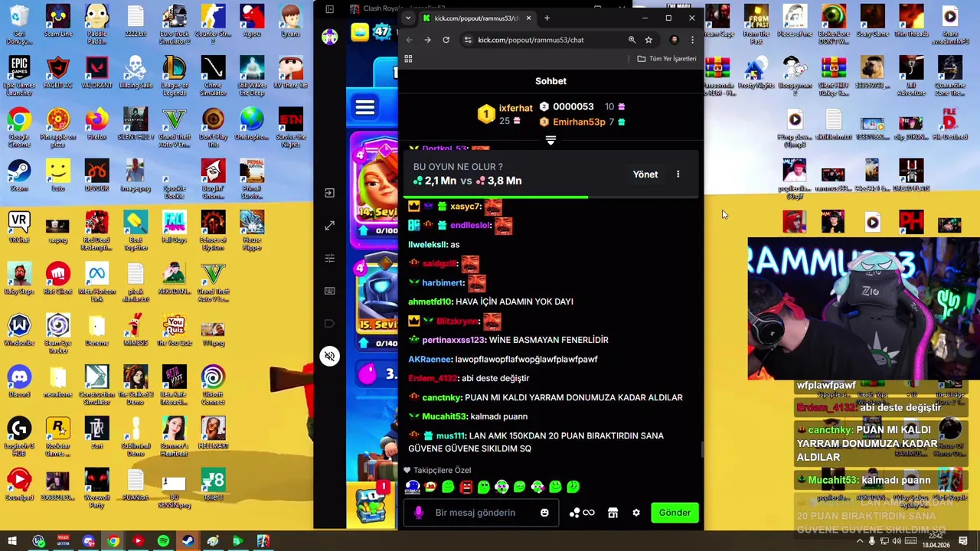
Task: Select the Discord desktop icon
Action: pos(19,382)
